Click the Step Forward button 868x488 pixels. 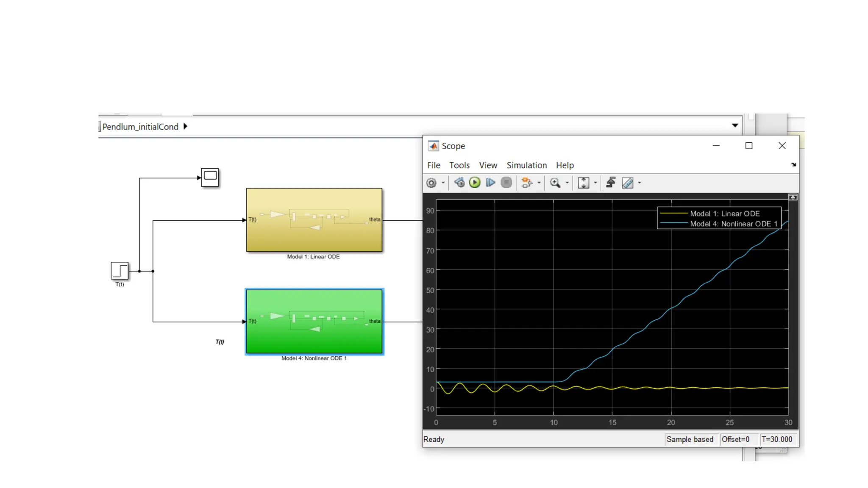pos(490,183)
